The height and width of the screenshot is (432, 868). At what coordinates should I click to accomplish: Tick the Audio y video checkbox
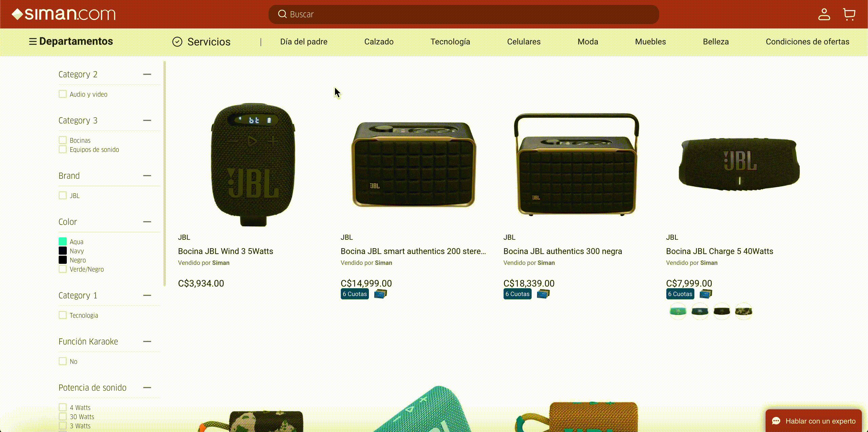click(x=63, y=94)
